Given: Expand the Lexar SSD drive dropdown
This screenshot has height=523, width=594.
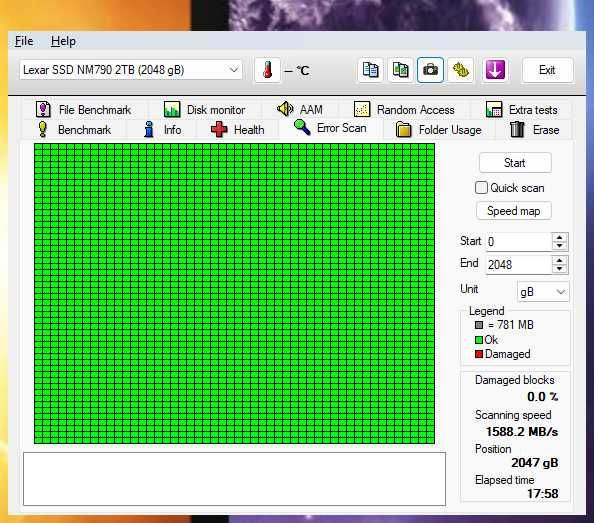Looking at the screenshot, I should [x=131, y=70].
